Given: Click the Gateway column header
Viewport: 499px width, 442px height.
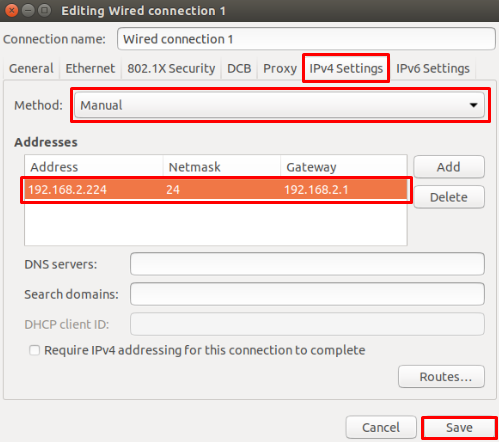Looking at the screenshot, I should 344,167.
